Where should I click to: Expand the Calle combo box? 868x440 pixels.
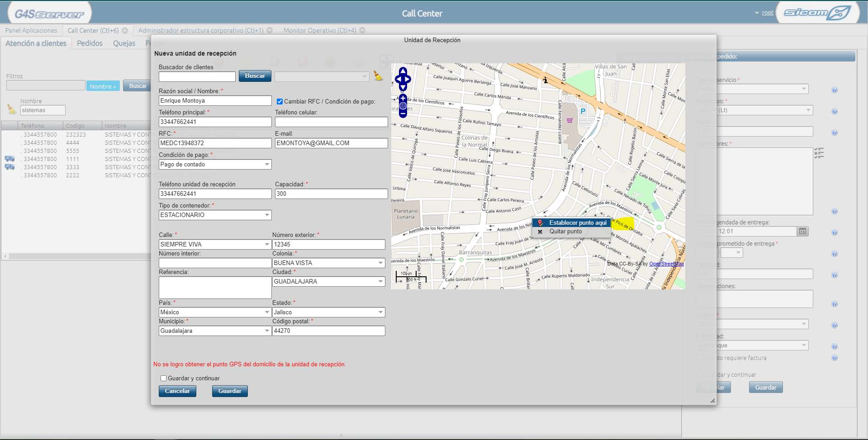coord(267,245)
